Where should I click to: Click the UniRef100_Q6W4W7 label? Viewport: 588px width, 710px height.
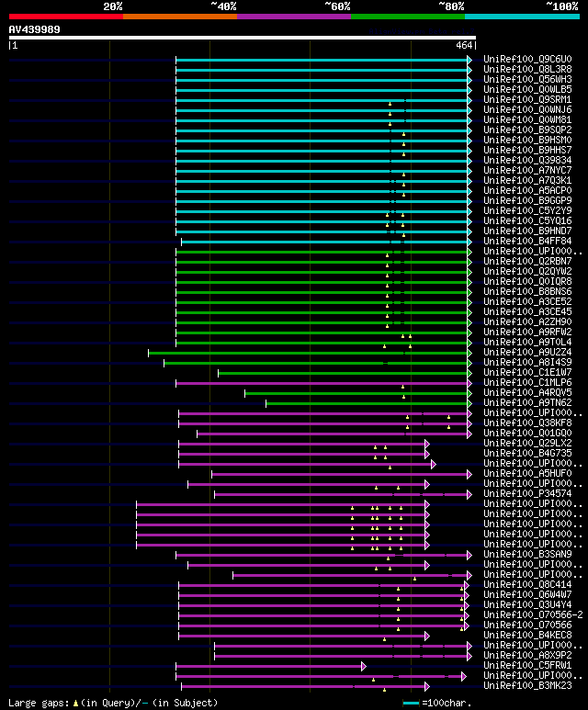tap(527, 595)
